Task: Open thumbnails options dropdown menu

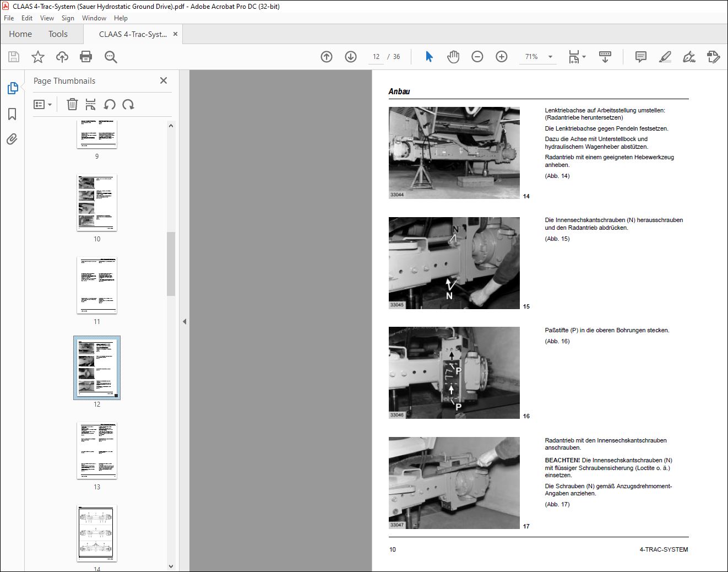Action: point(43,104)
